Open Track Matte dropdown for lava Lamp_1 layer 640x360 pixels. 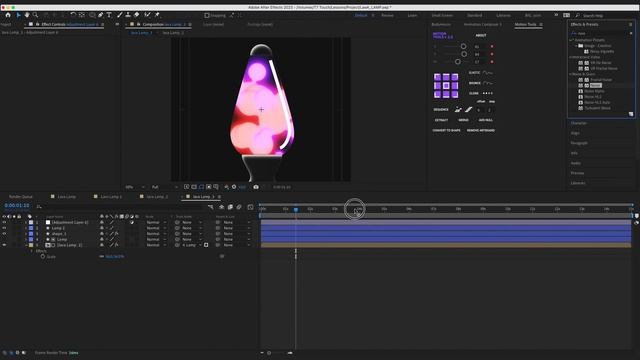click(x=191, y=245)
